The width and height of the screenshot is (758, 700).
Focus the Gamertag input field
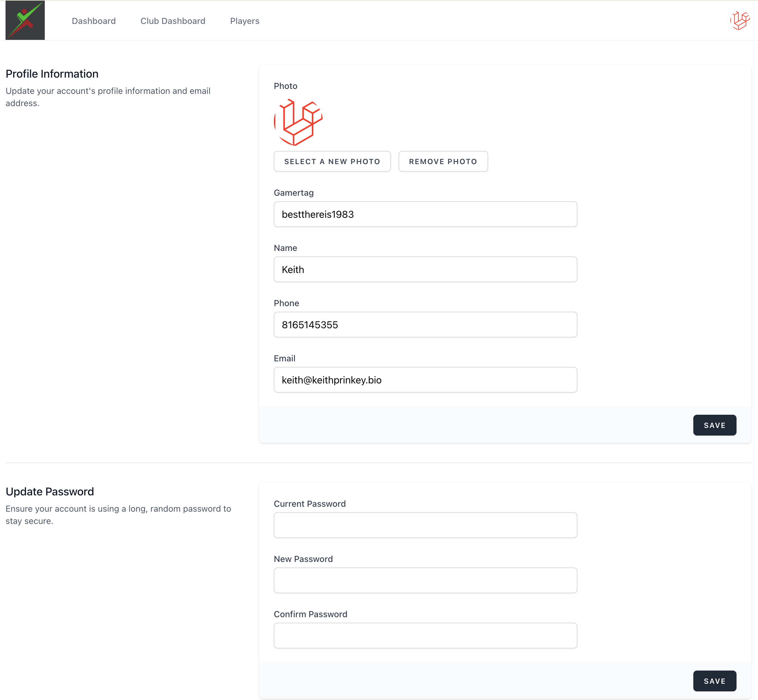click(x=425, y=214)
